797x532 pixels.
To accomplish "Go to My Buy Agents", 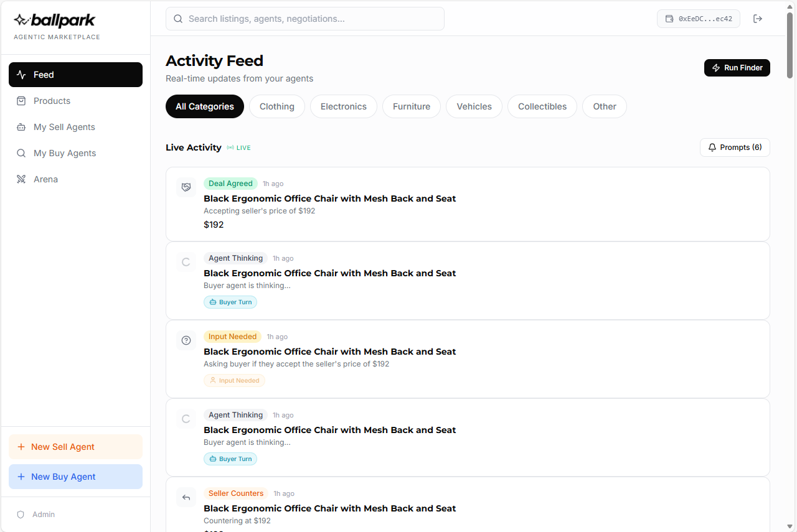I will tap(75, 153).
